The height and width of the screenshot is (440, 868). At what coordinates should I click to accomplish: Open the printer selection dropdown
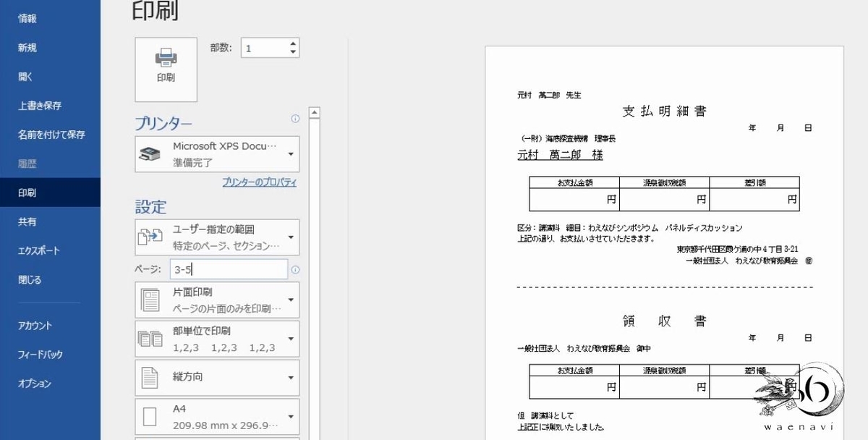[292, 153]
